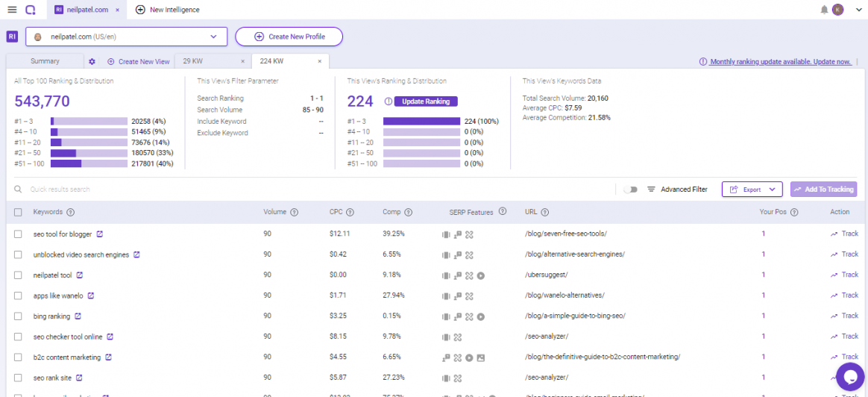Click help icon beside SERP Features header
Screen dimensions: 868x397
503,211
